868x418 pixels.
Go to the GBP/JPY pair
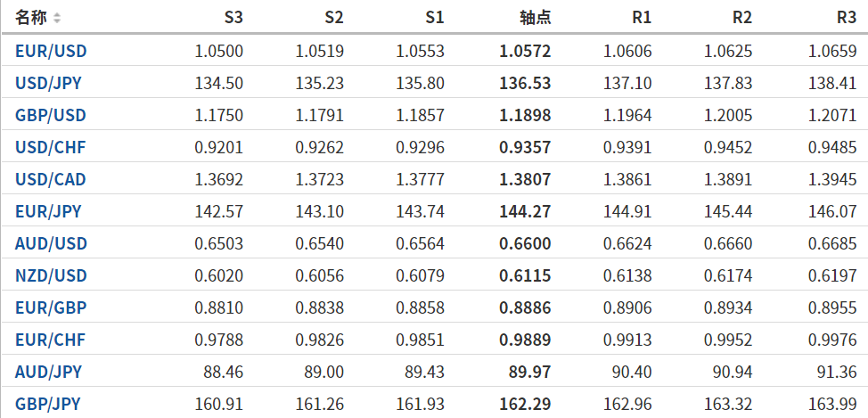(48, 405)
